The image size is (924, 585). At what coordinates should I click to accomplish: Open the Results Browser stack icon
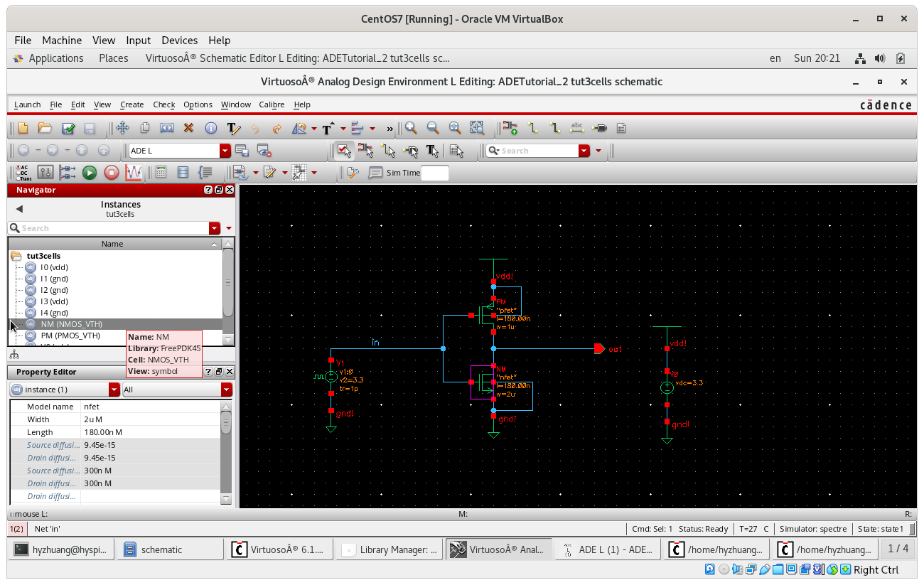183,172
